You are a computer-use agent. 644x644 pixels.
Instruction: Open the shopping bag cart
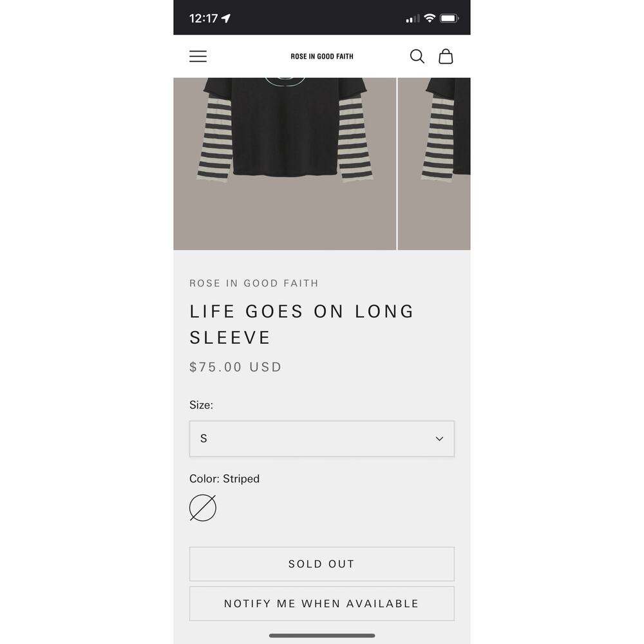(446, 56)
